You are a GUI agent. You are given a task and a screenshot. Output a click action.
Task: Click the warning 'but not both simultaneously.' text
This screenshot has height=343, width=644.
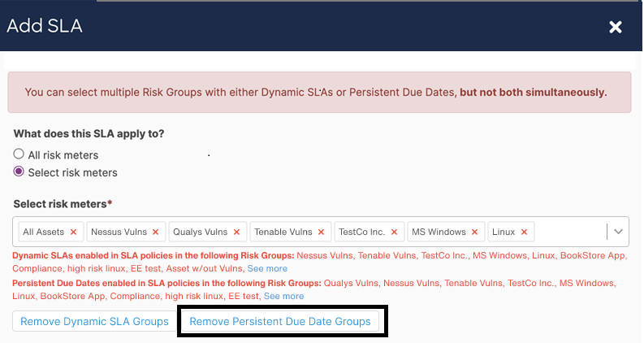(533, 92)
